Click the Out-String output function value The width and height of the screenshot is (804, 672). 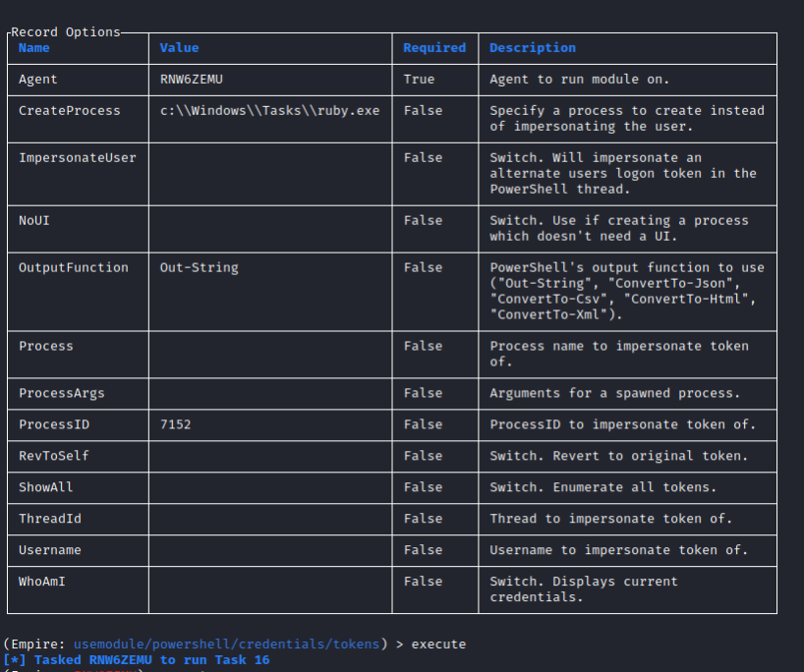pyautogui.click(x=199, y=267)
